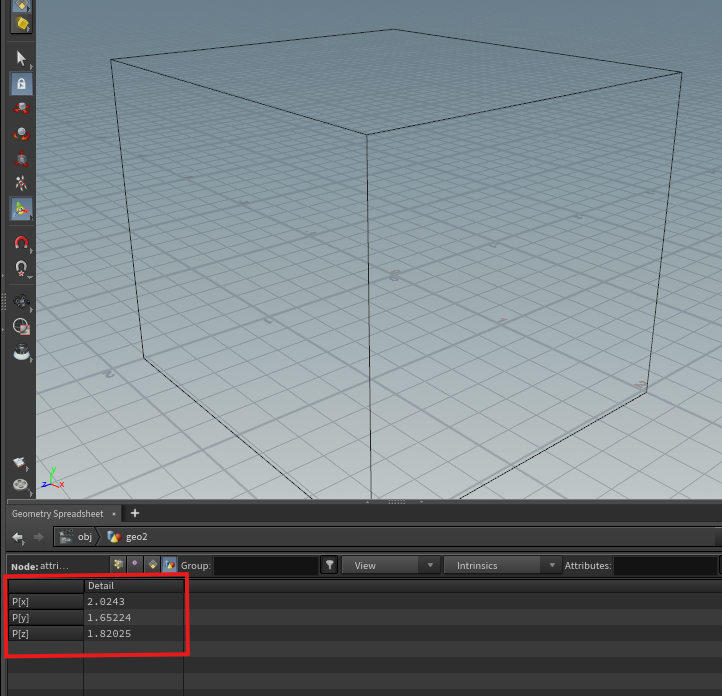Start the Render Region tool
This screenshot has width=722, height=696.
(x=21, y=326)
